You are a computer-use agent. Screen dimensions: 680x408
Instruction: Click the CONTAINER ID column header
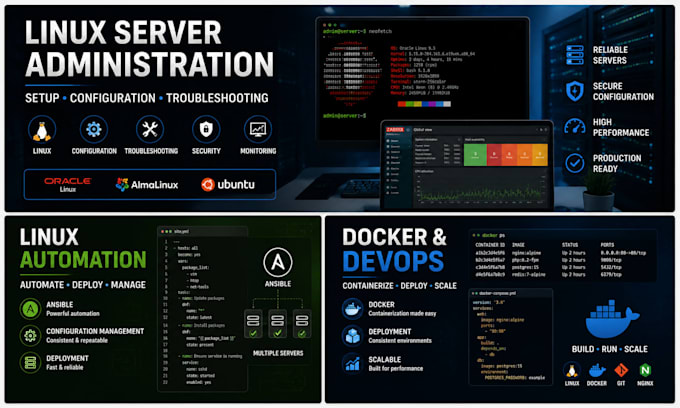click(x=490, y=245)
